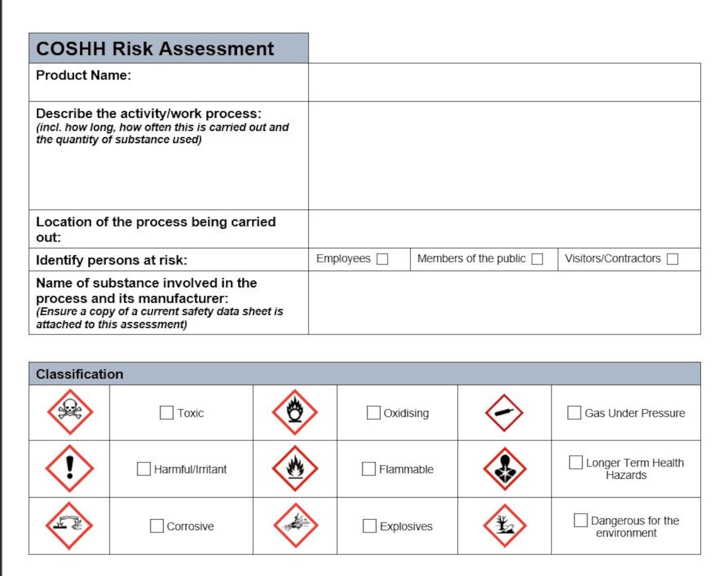Screen dimensions: 728x576
Task: Click the exploding bomb Explosives pictogram
Action: (296, 525)
